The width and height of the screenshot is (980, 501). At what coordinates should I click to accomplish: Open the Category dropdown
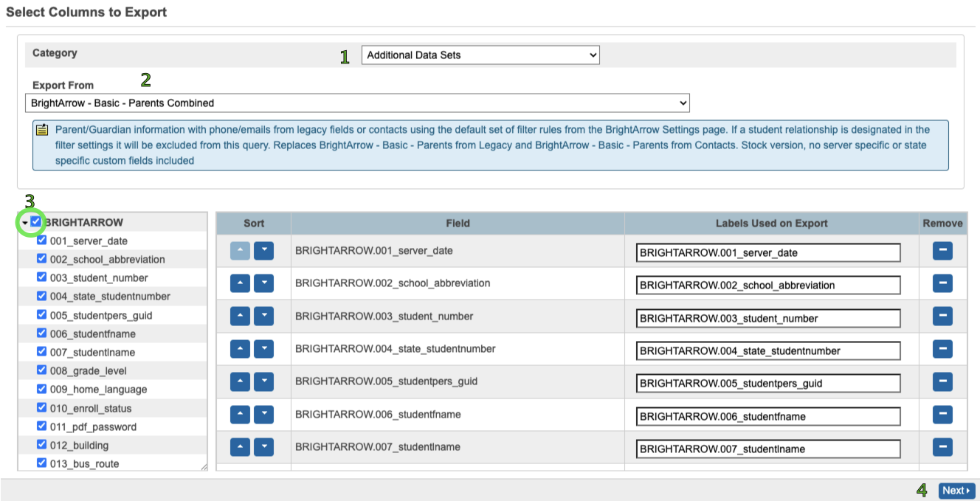pyautogui.click(x=480, y=55)
